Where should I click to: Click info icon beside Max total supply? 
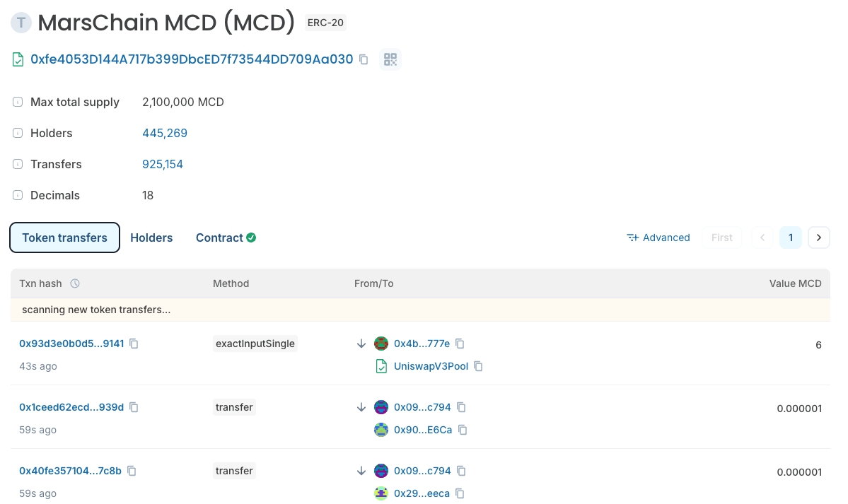[18, 102]
